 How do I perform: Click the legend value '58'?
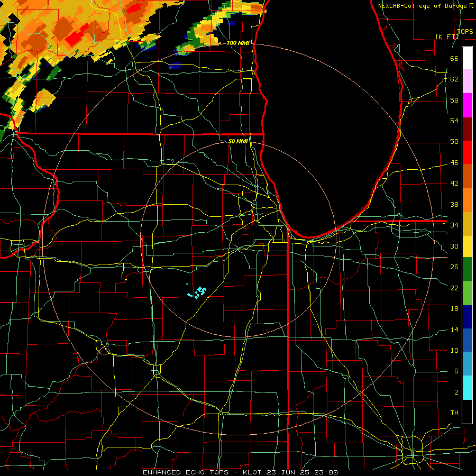pos(454,100)
